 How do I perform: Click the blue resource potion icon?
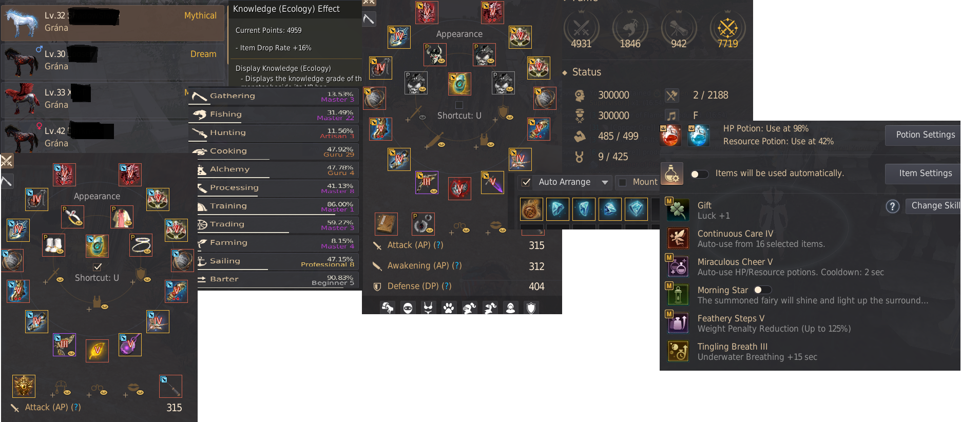point(698,136)
